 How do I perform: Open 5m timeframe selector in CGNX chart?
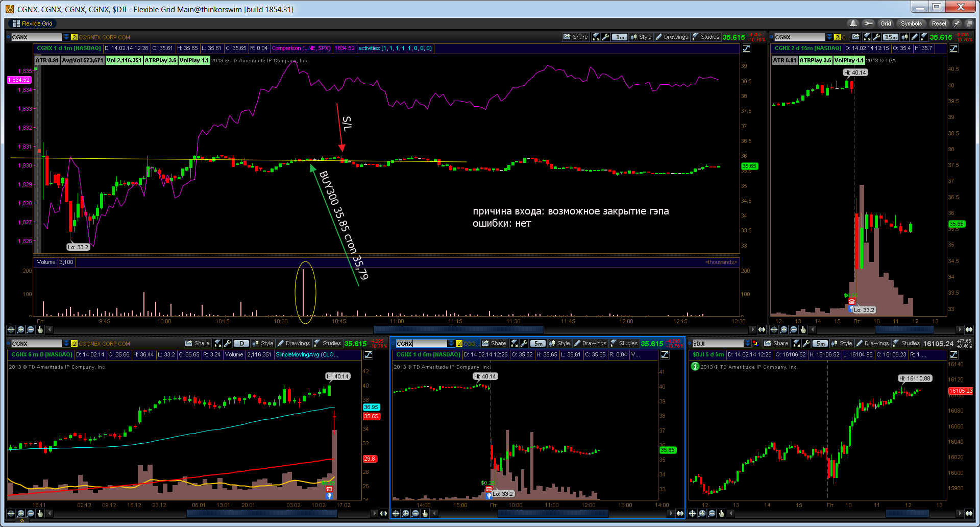[538, 343]
